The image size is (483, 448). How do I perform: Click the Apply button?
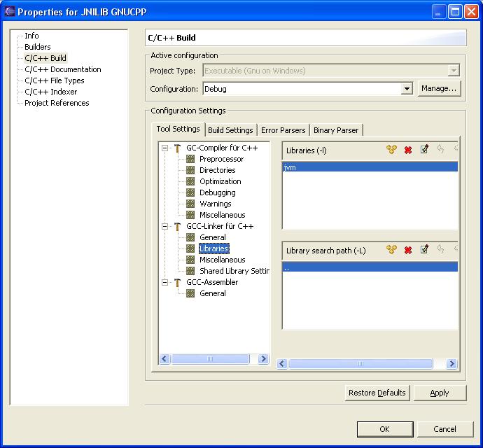point(440,393)
